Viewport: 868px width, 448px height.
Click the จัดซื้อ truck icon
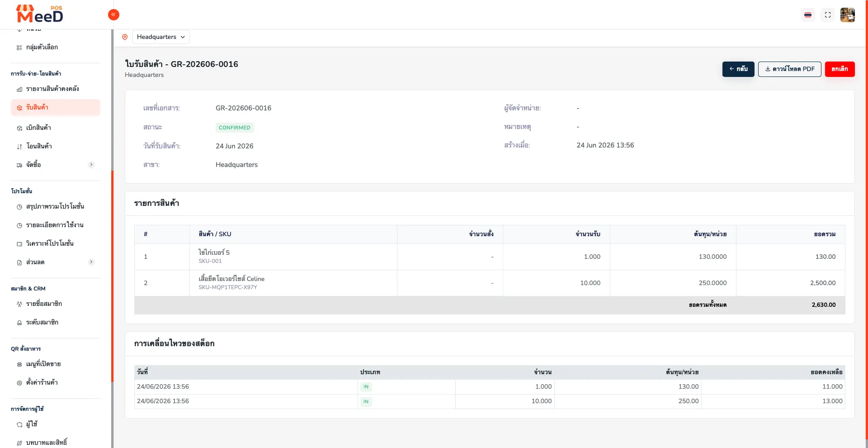[19, 165]
